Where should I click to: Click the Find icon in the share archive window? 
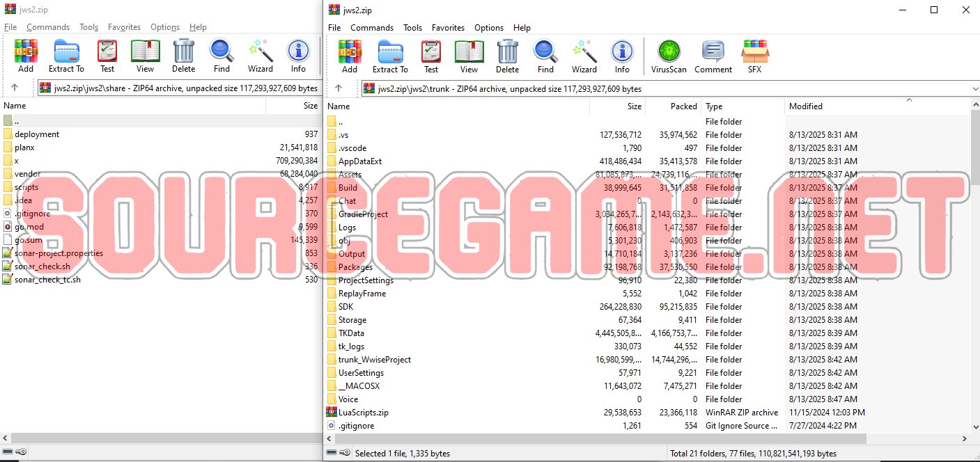pos(221,56)
